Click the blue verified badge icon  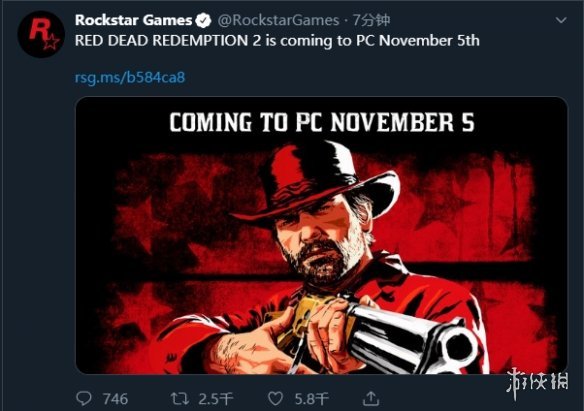203,20
